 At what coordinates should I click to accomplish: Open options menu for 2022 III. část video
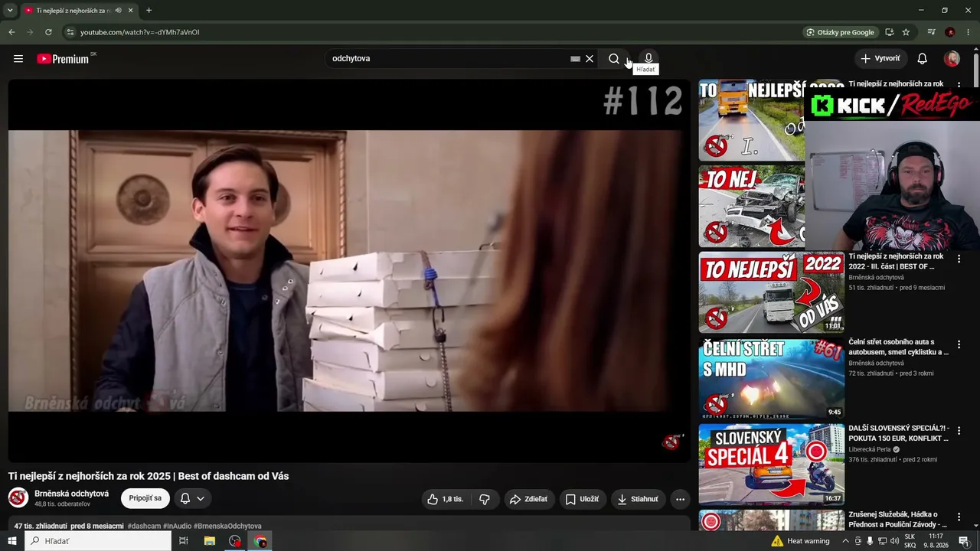(959, 259)
